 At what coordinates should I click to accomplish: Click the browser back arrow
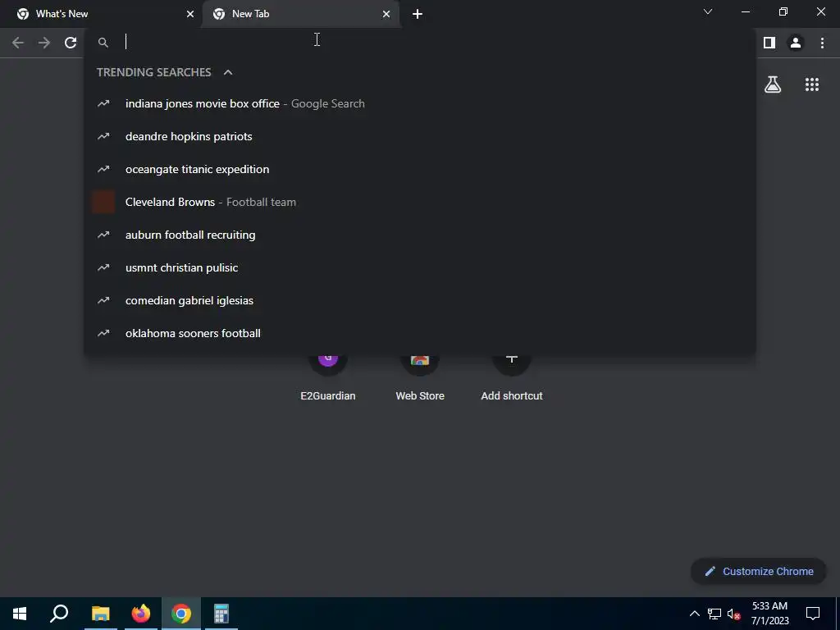pos(18,43)
